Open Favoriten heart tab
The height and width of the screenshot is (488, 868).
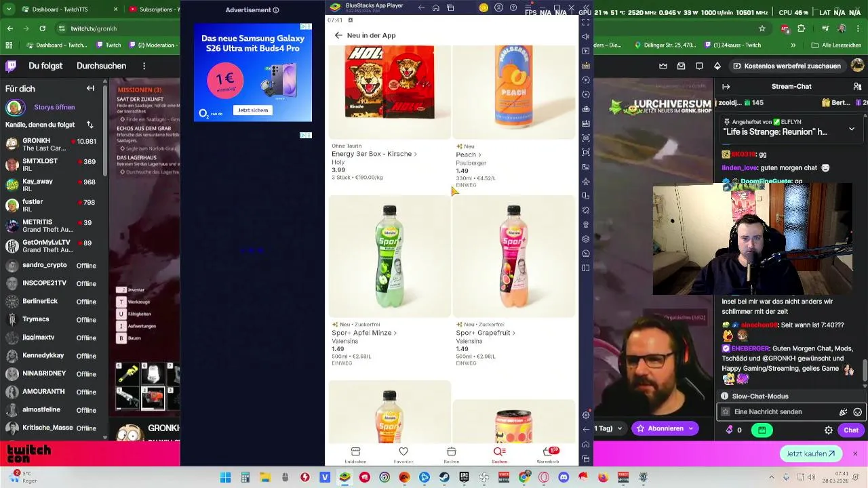[x=403, y=455]
